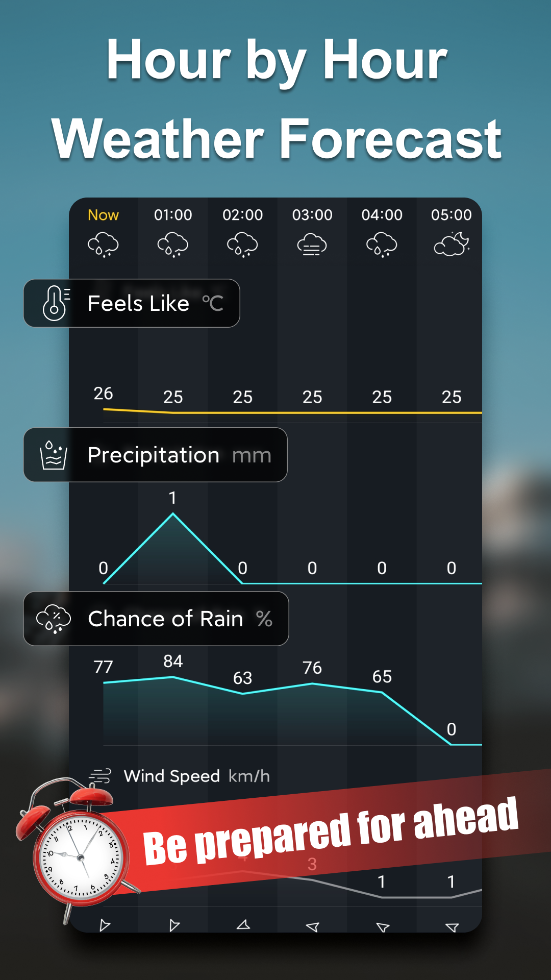Toggle the mm precipitation unit
This screenshot has height=980, width=551.
(x=252, y=455)
